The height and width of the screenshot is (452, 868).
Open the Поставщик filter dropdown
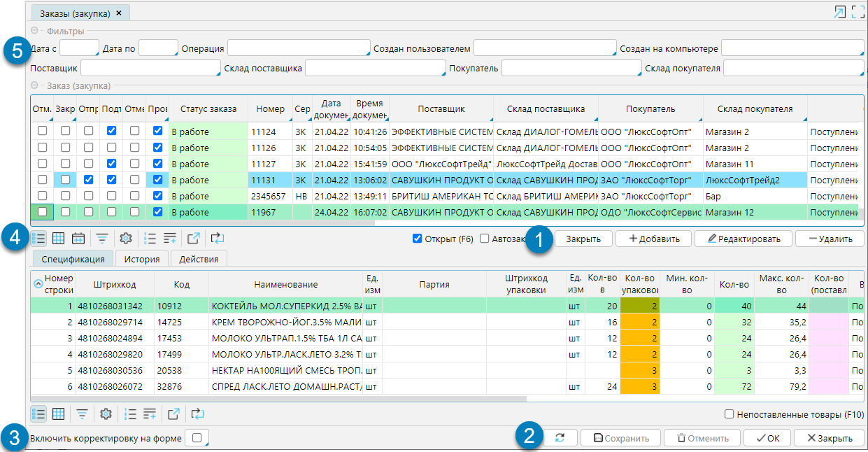pyautogui.click(x=150, y=69)
